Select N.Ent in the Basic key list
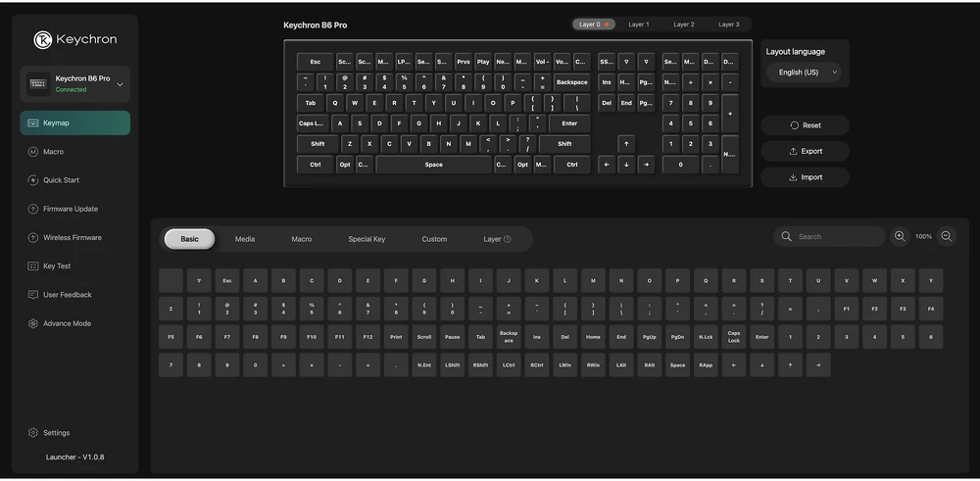Viewport: 980px width, 481px height. tap(424, 364)
